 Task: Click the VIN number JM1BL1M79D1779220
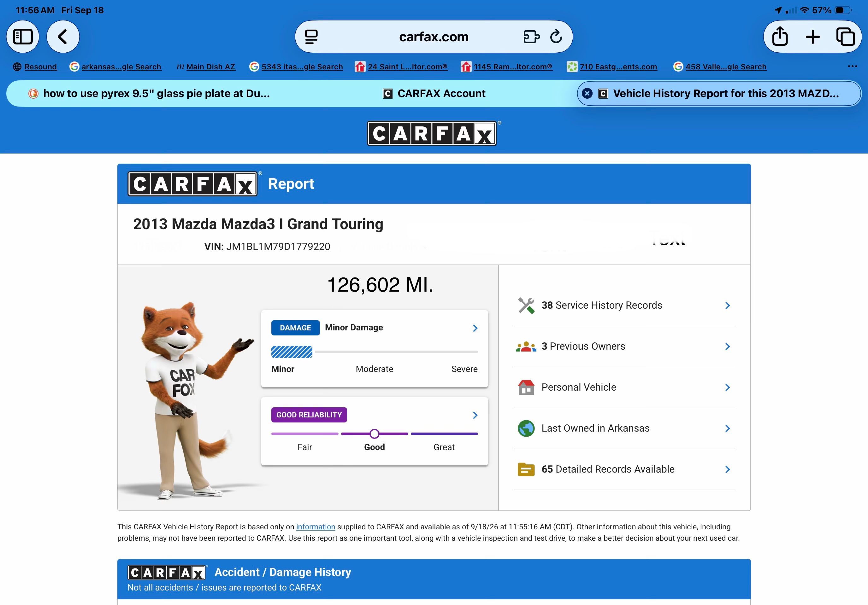point(278,247)
